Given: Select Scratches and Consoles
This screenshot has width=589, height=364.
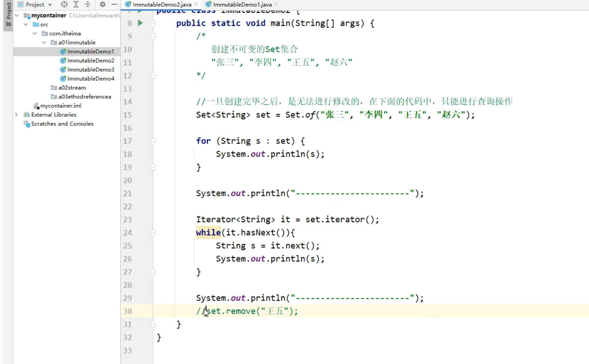Looking at the screenshot, I should point(62,123).
